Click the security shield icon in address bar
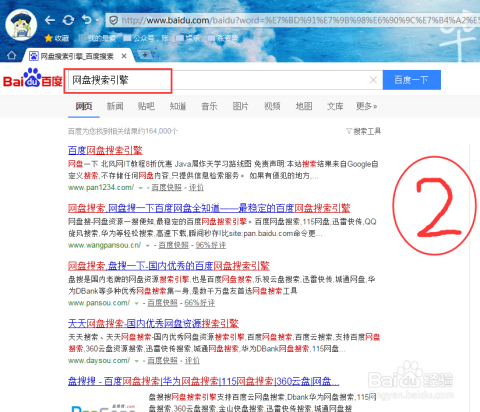Viewport: 480px width, 412px height. 114,21
